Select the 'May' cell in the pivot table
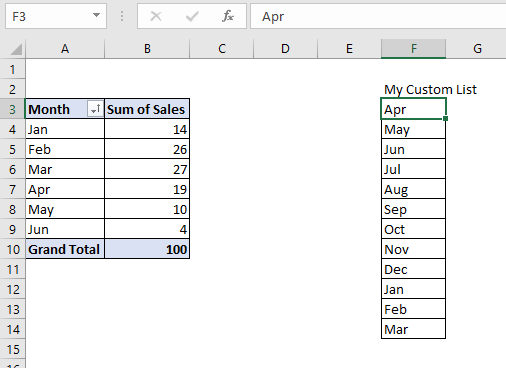The height and width of the screenshot is (368, 506). [65, 209]
